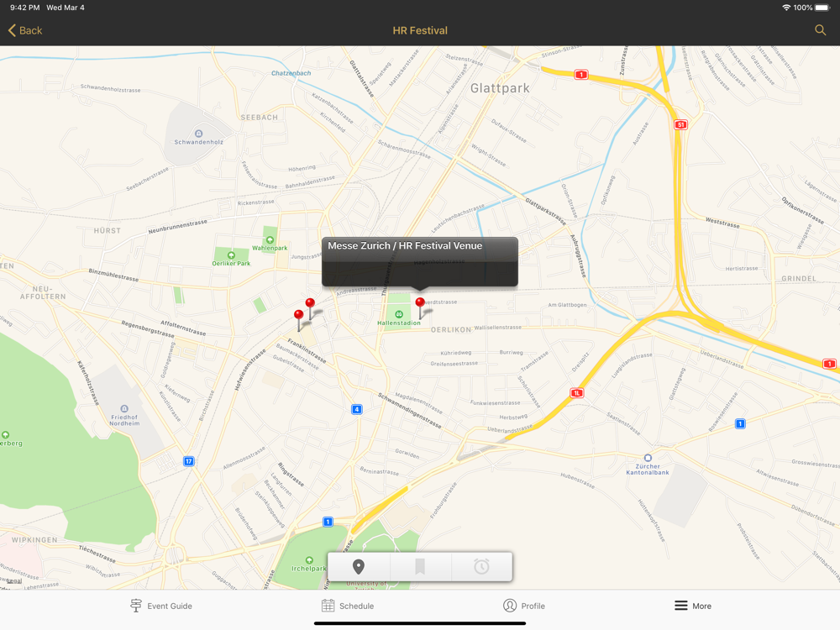Select the red pin at the festival venue
Screen dimensions: 840x630
(420, 303)
